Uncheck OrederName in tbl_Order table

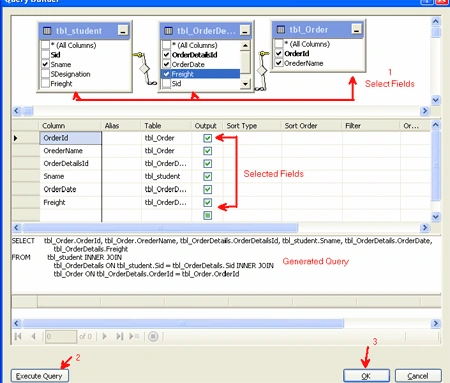(279, 63)
